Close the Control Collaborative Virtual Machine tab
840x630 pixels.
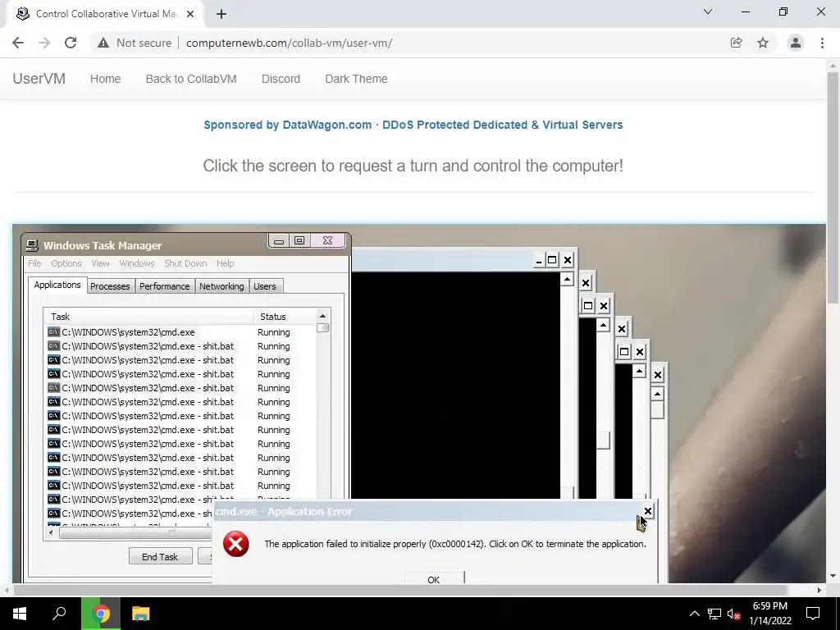pyautogui.click(x=190, y=14)
